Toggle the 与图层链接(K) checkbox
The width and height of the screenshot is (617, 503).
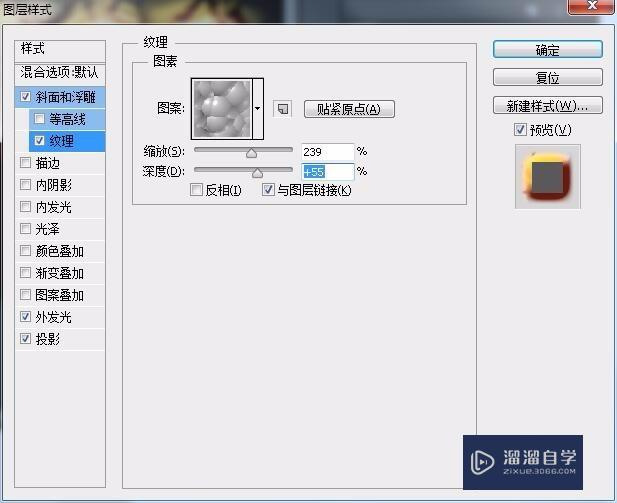(268, 190)
